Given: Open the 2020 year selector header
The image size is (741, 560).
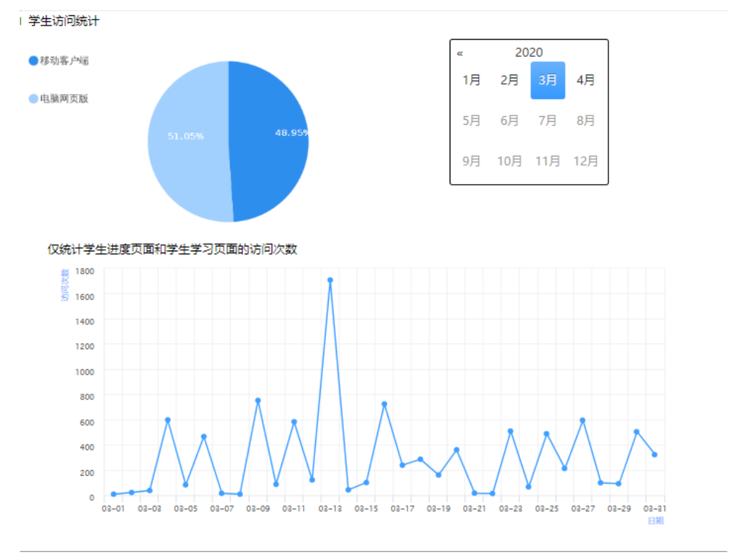Looking at the screenshot, I should [529, 53].
